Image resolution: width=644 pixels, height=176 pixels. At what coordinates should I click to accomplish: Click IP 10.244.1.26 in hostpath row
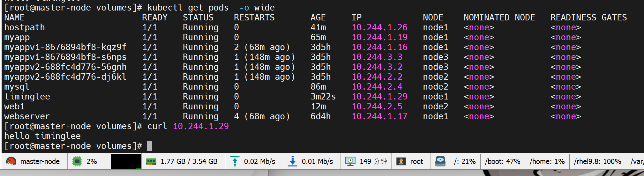click(x=379, y=27)
